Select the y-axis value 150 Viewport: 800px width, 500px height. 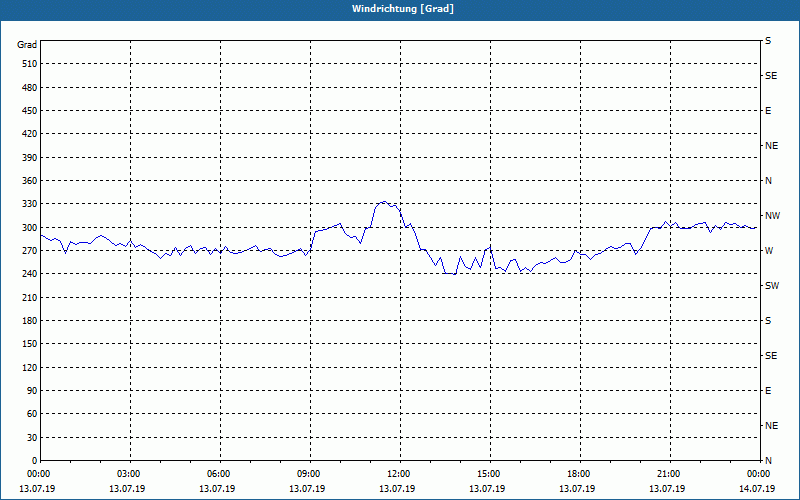pos(30,344)
